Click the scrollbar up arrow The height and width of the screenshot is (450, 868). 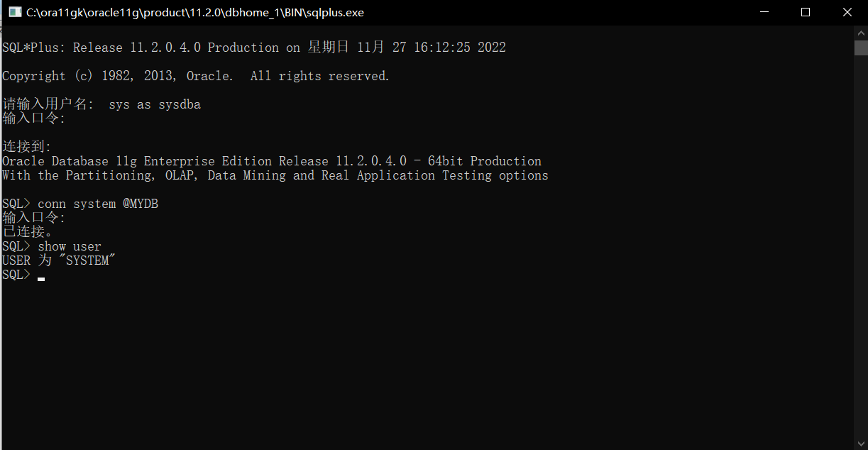point(861,33)
